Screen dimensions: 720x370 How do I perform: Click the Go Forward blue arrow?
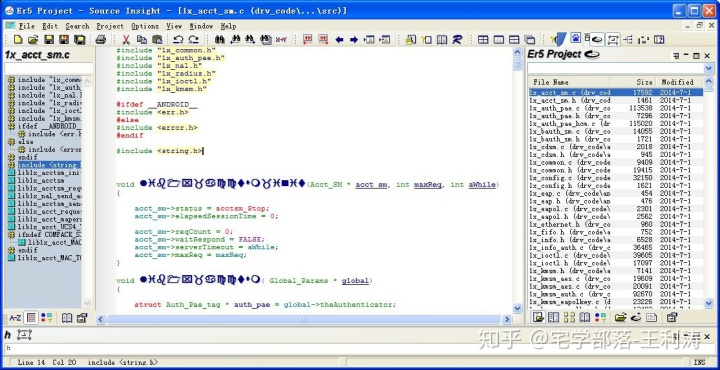coord(354,39)
